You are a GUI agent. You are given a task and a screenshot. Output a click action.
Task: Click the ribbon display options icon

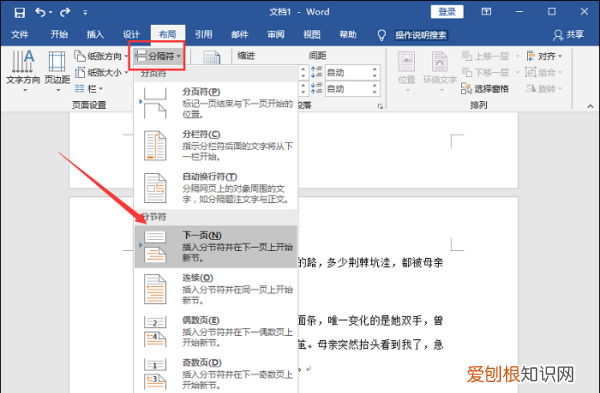(x=486, y=12)
